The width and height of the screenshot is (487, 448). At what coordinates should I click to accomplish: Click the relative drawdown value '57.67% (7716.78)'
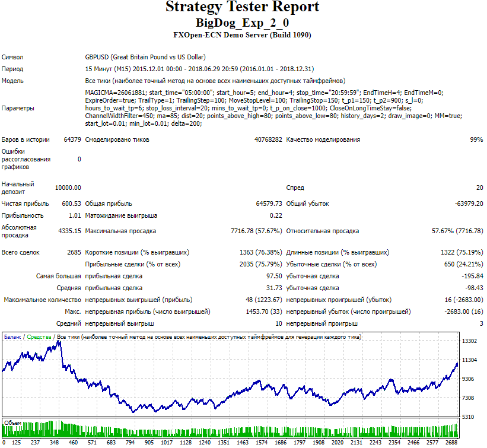click(457, 231)
